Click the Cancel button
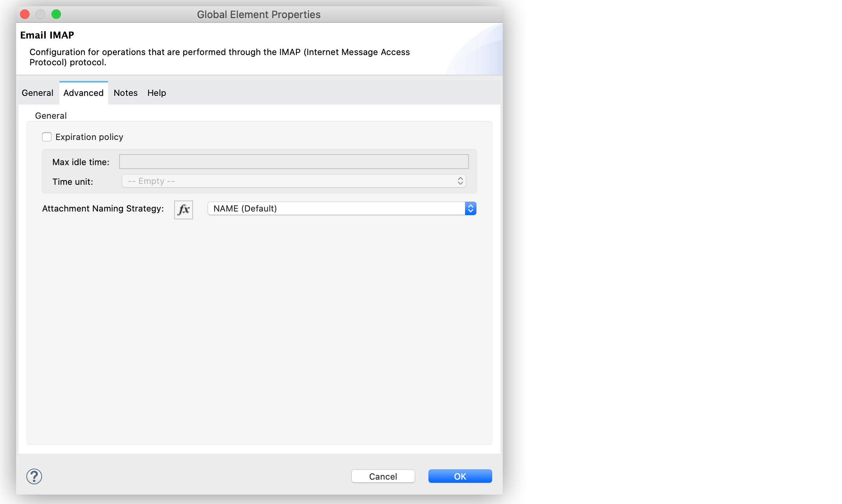This screenshot has height=504, width=842. click(x=382, y=476)
